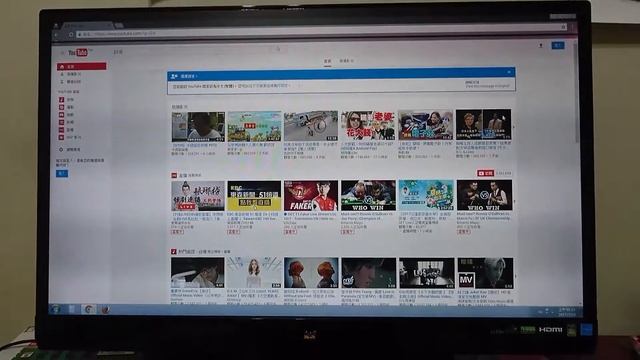
Task: Bookmark page with the star icon
Action: (563, 27)
